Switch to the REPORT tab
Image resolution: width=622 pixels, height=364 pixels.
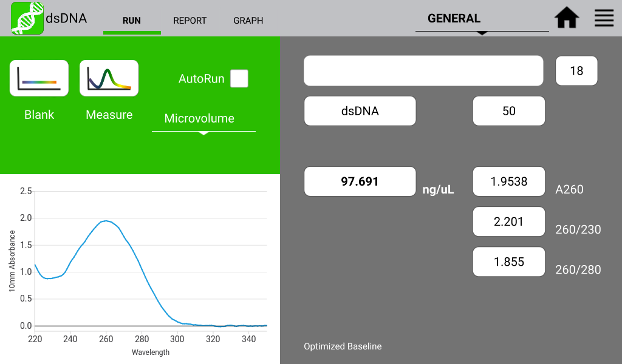190,21
